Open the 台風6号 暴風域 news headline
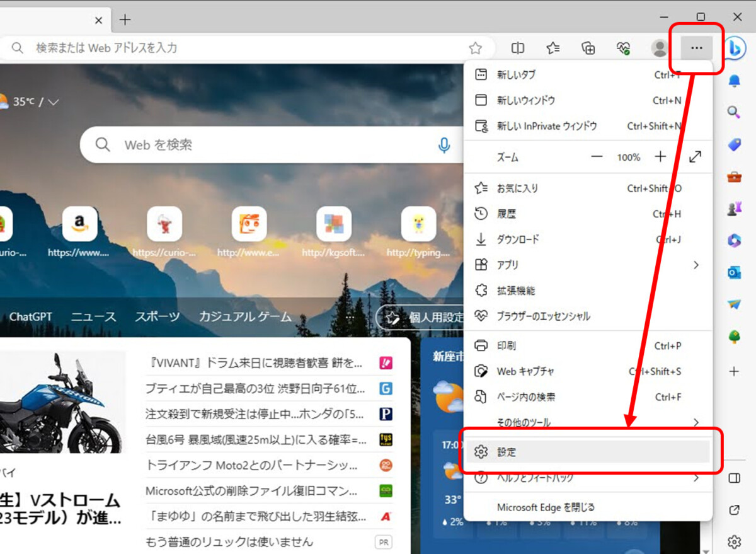 (x=256, y=439)
